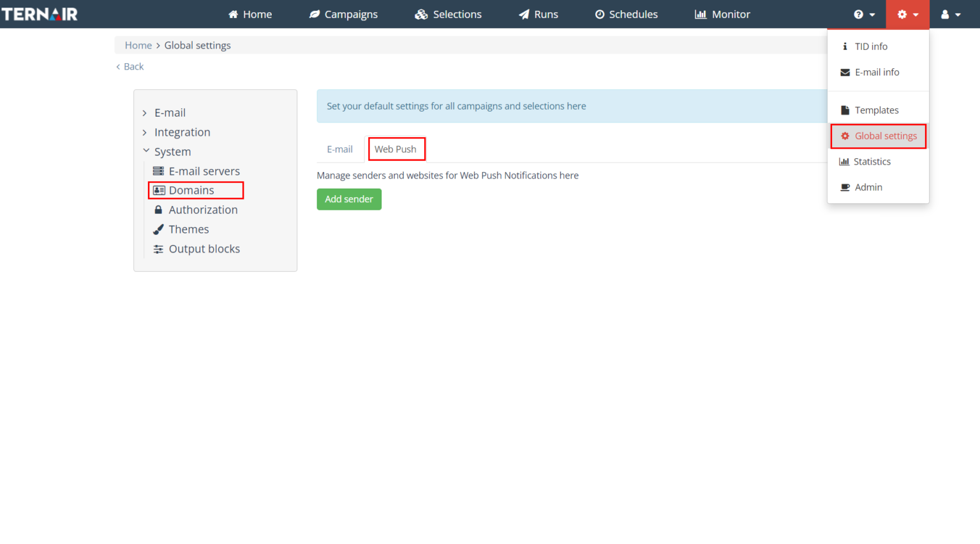The image size is (980, 544).
Task: Click the Campaigns leaf icon
Action: (x=315, y=15)
